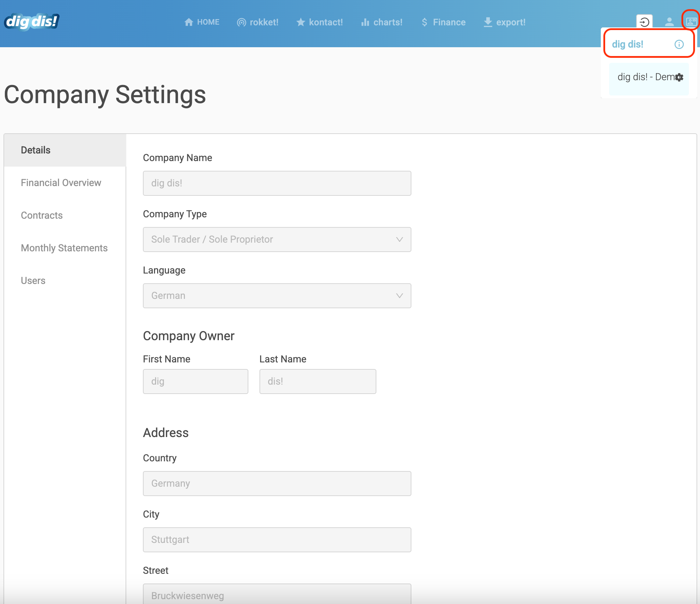
Task: Open charts! from the top navigation
Action: pos(382,22)
